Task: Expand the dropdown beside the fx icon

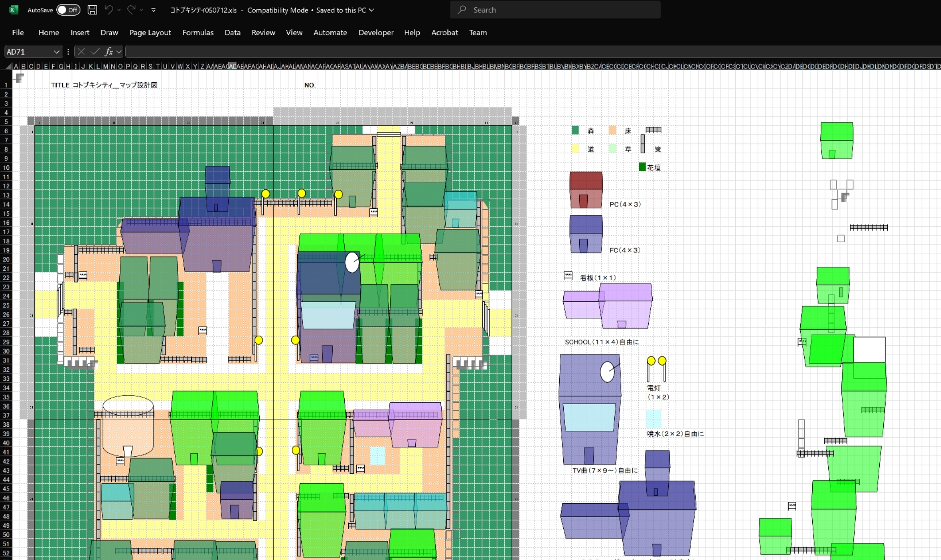Action: pyautogui.click(x=119, y=52)
